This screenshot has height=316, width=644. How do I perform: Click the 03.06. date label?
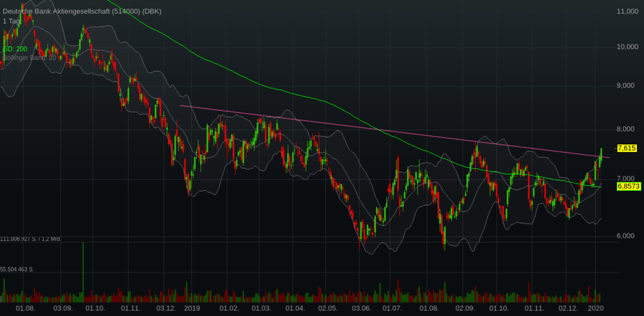tap(362, 308)
